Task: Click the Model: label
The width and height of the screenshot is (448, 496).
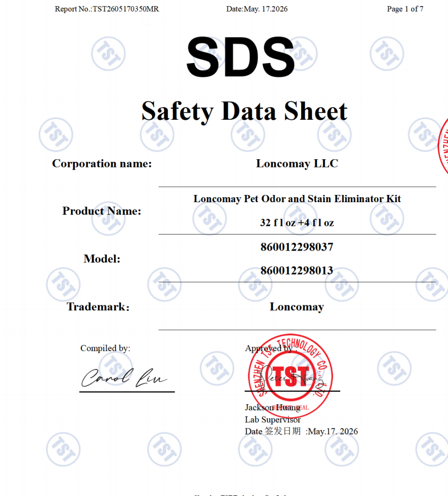Action: 102,259
